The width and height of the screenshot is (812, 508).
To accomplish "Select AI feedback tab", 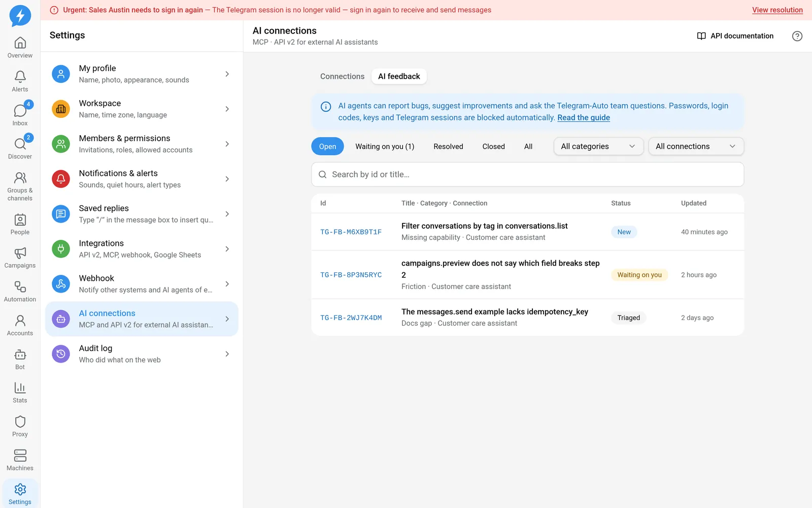I will point(399,76).
